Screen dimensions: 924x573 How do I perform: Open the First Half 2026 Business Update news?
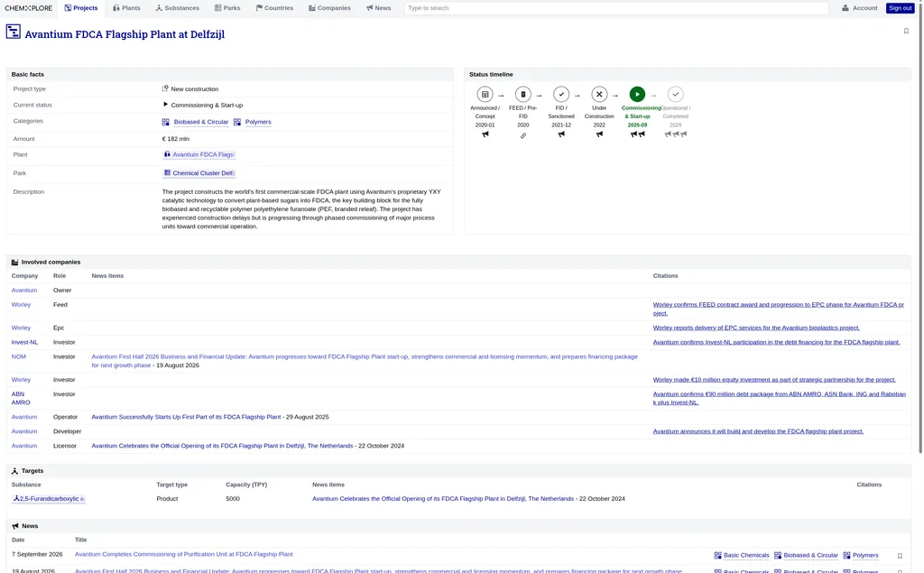click(365, 361)
